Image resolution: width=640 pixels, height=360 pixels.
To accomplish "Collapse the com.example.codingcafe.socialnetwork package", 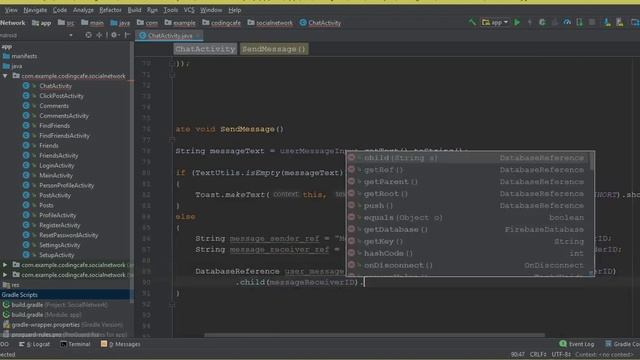I will click(5, 76).
